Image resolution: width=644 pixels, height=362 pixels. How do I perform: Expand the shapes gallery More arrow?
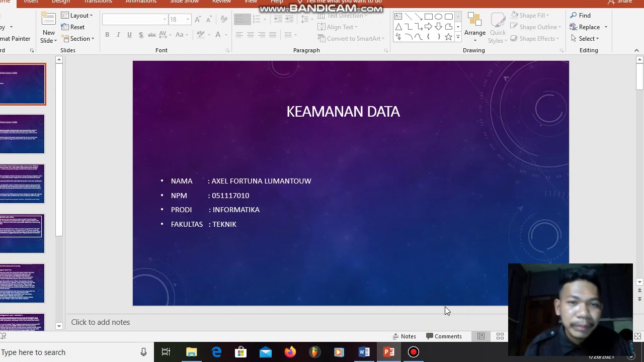click(x=458, y=37)
